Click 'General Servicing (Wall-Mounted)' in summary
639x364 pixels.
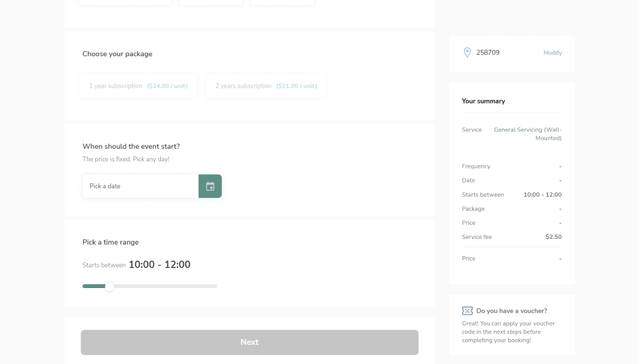527,134
